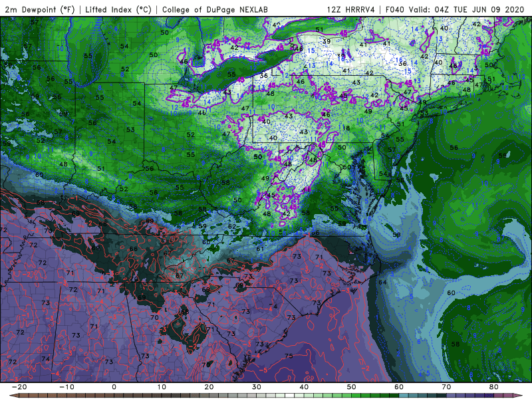Click the 70 label on the color scale
The width and height of the screenshot is (532, 399).
point(446,387)
